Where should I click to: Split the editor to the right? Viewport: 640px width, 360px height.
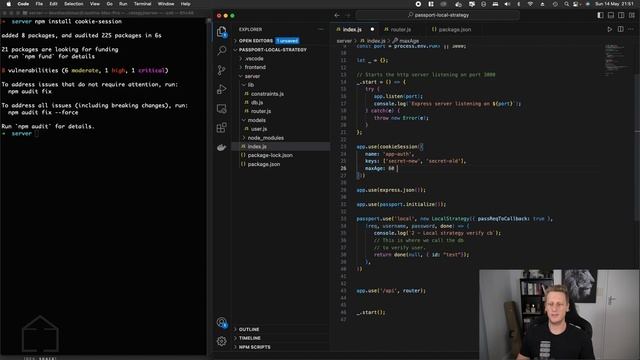coord(620,29)
